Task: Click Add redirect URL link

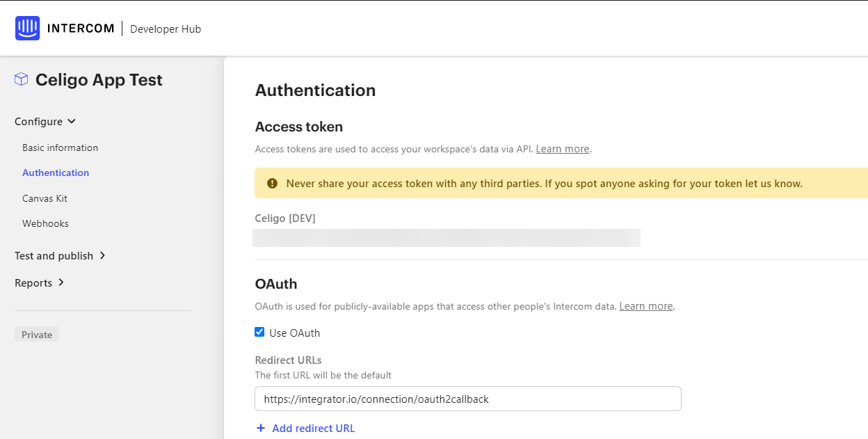Action: point(314,428)
